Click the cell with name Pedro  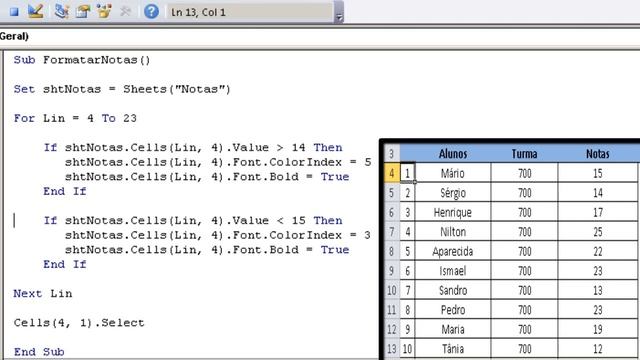point(453,310)
